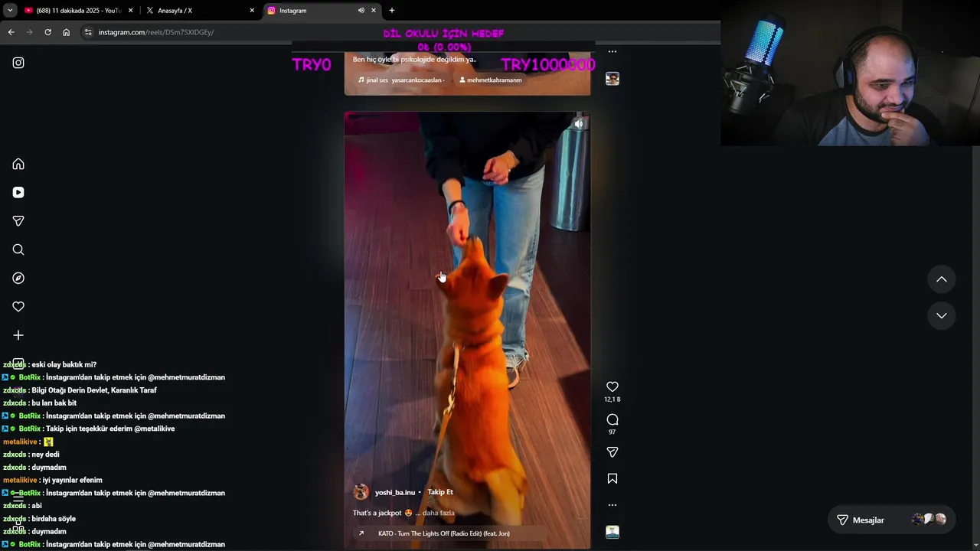Go to the previous reel with the up arrow
This screenshot has height=551, width=980.
pos(942,279)
